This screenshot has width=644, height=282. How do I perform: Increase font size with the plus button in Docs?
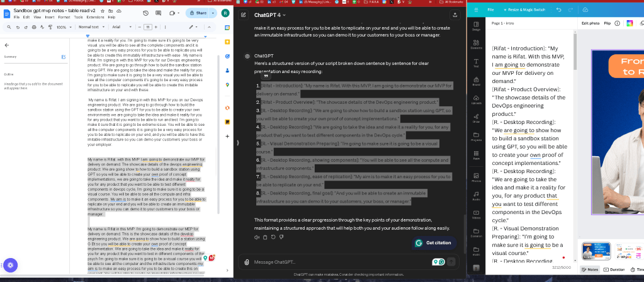click(155, 27)
